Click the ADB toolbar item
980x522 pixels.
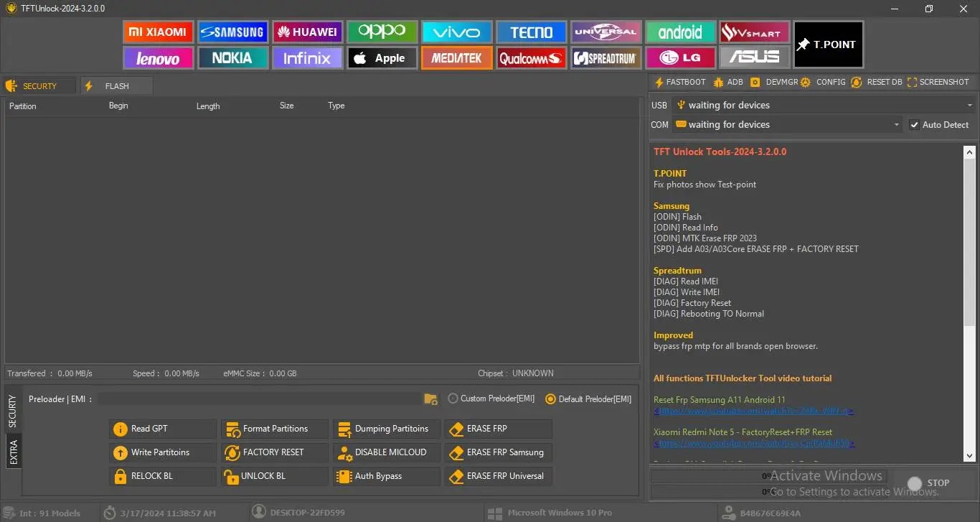coord(728,82)
